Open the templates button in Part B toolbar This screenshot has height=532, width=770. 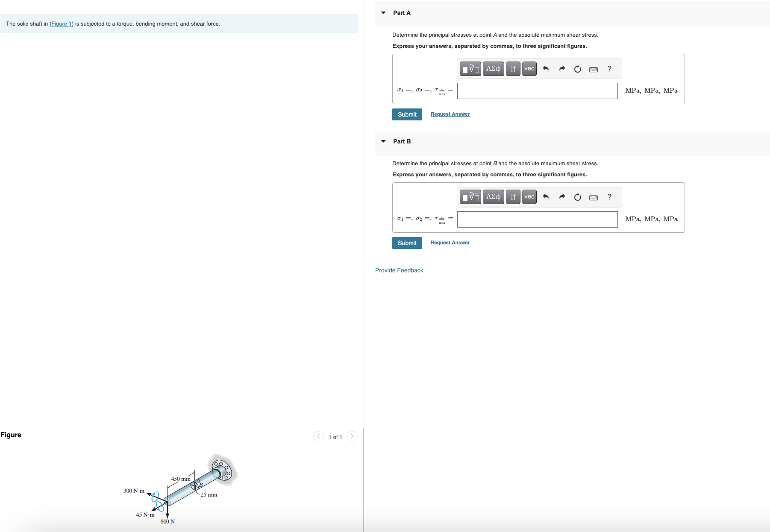point(470,197)
